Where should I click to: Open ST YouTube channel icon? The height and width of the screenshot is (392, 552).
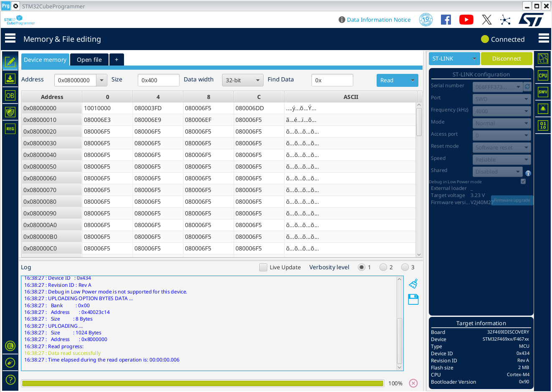[x=466, y=20]
